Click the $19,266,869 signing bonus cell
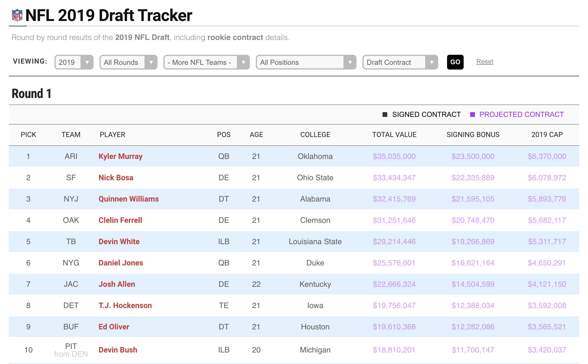Viewport: 588px width, 364px height. [473, 241]
